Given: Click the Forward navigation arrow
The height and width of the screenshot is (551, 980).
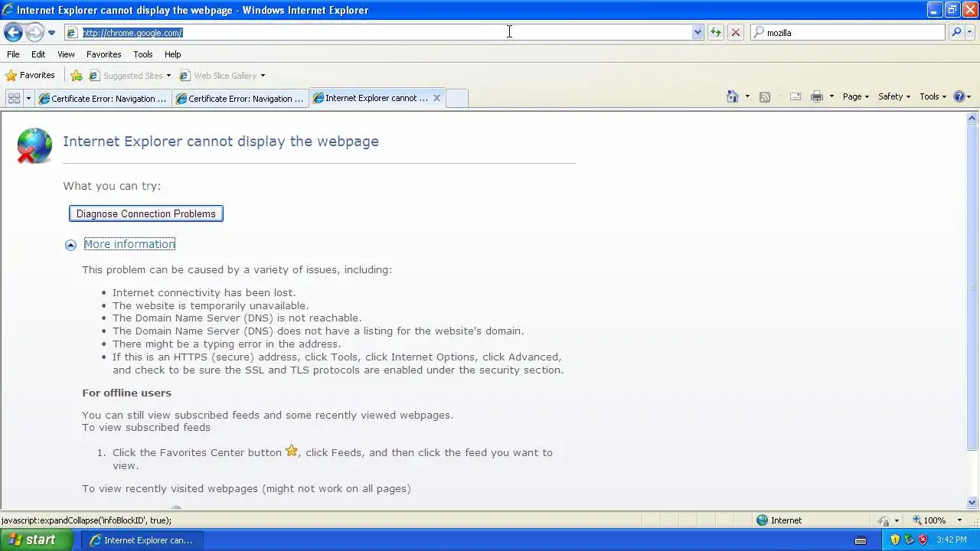Looking at the screenshot, I should point(34,32).
